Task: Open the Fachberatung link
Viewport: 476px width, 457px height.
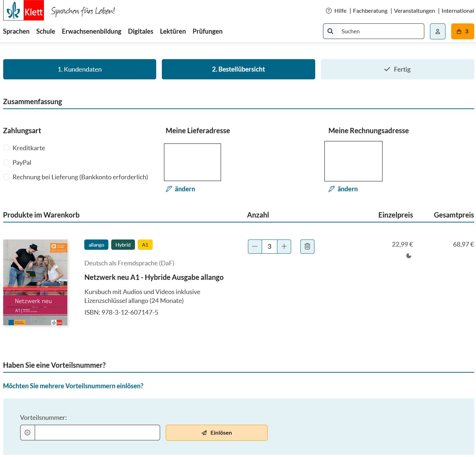Action: pos(370,11)
